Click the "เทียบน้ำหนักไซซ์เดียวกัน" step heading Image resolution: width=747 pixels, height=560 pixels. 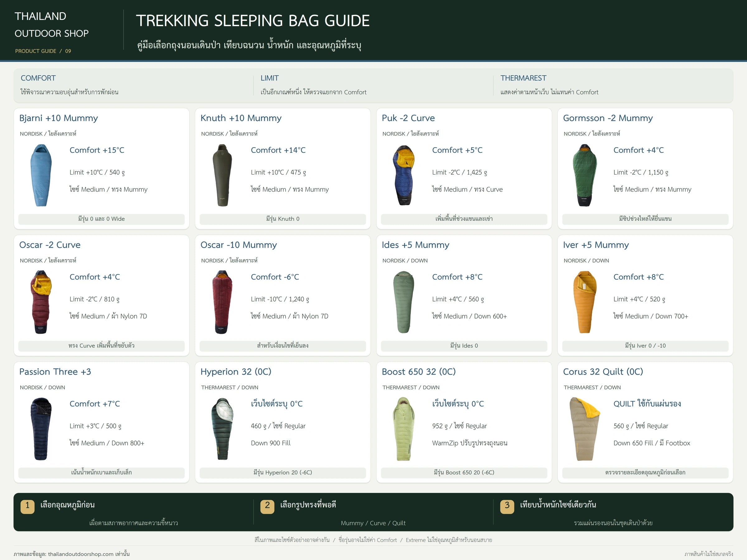click(x=558, y=505)
